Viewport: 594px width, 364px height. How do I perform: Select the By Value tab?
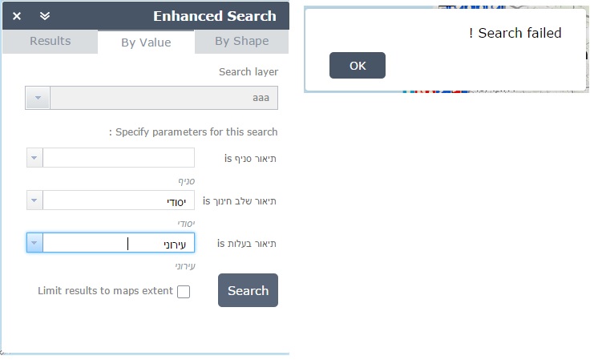point(146,42)
